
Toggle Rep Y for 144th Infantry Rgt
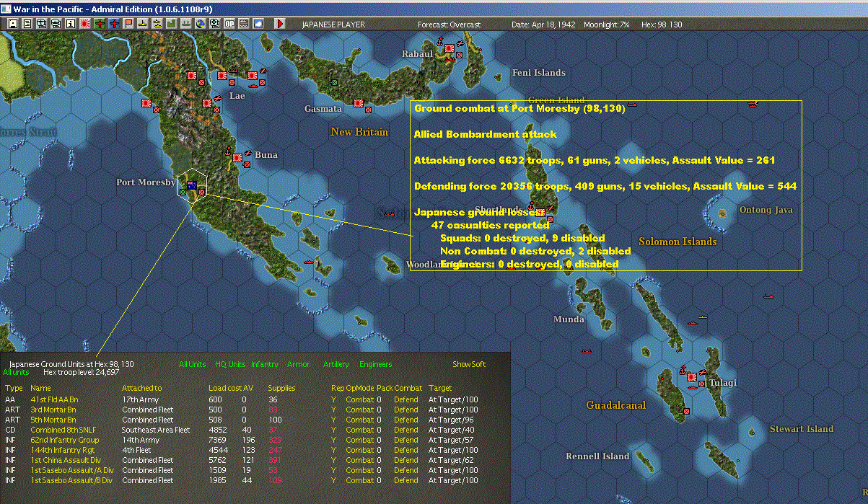tap(333, 450)
